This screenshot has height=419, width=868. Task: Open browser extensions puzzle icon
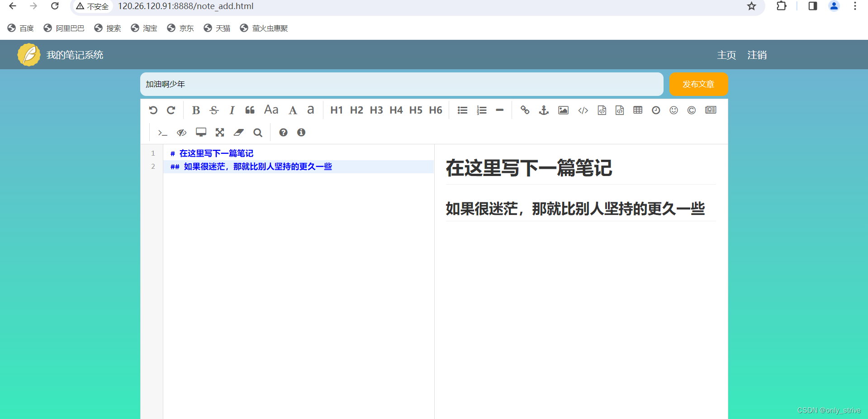(781, 6)
